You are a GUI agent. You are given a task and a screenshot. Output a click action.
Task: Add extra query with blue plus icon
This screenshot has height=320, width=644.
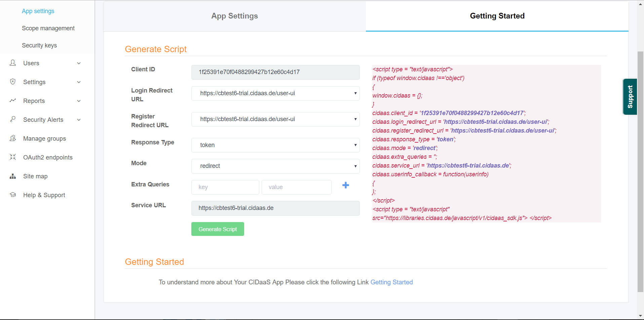coord(346,185)
